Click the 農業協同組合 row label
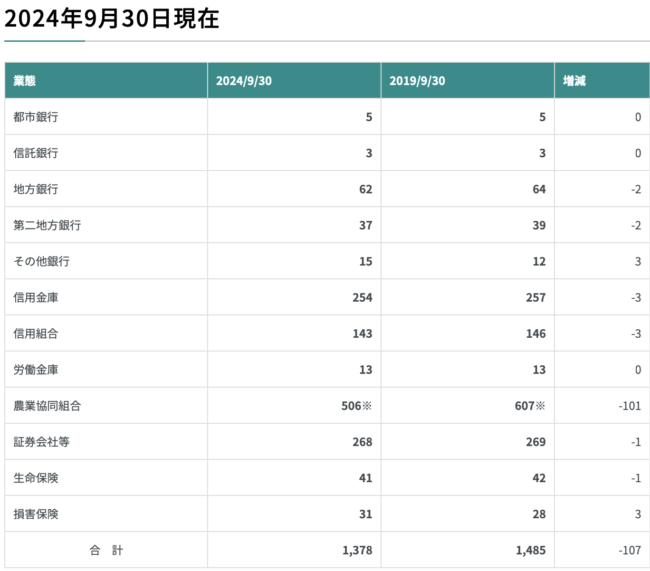Image resolution: width=650 pixels, height=571 pixels. coord(47,406)
